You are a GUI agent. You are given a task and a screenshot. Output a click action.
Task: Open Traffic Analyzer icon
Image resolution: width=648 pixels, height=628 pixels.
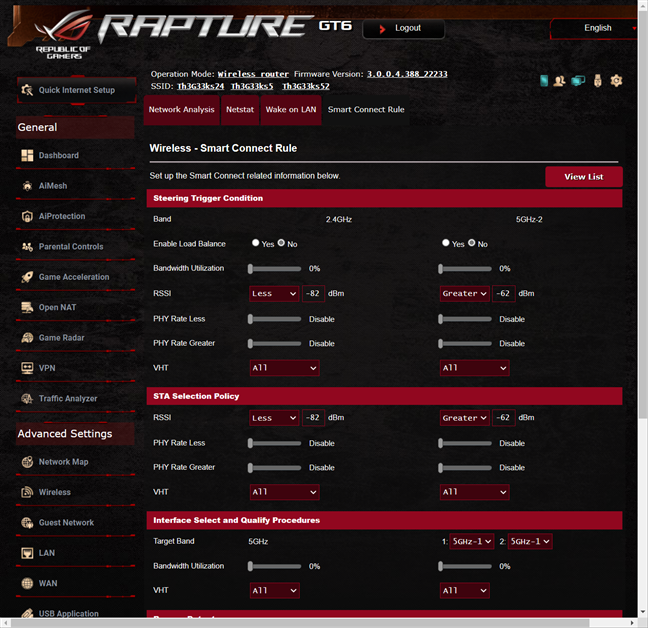click(x=27, y=398)
